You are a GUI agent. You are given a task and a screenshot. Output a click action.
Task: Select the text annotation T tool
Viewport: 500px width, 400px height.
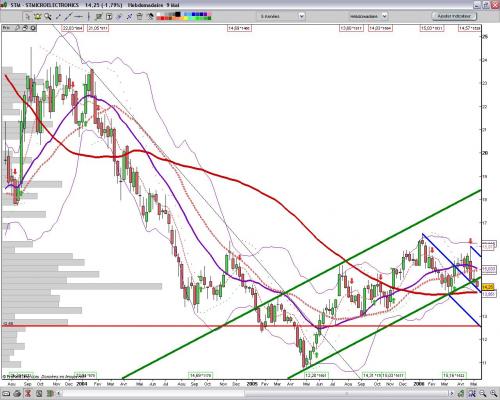[x=109, y=17]
